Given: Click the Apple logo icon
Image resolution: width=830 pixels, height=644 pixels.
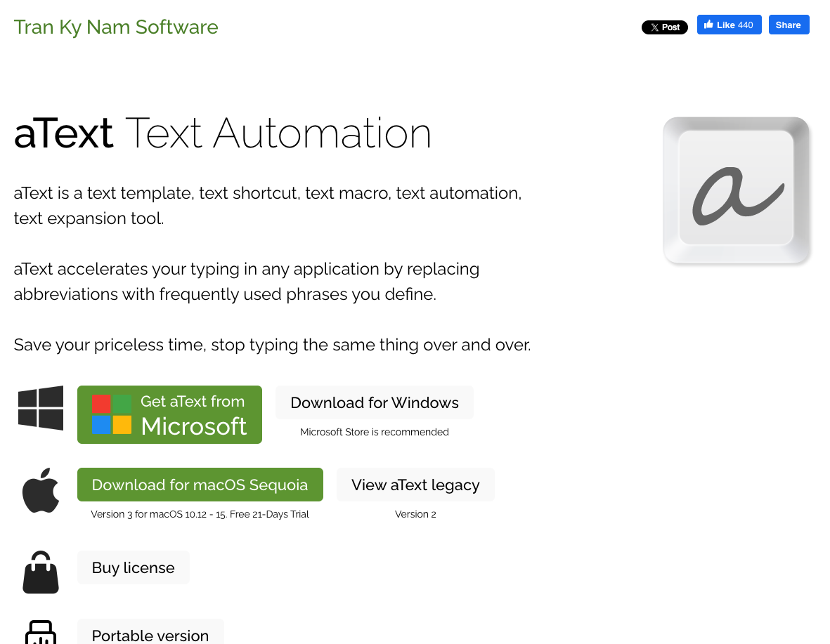Looking at the screenshot, I should [x=40, y=489].
